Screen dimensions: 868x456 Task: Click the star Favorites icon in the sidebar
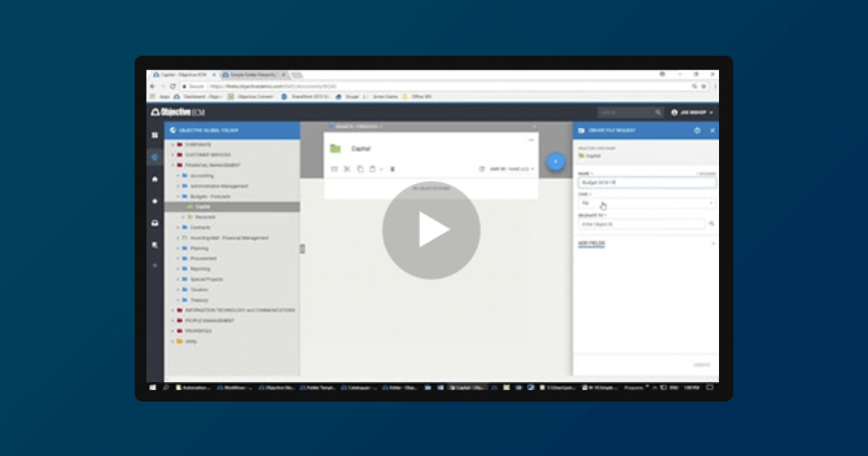click(155, 201)
